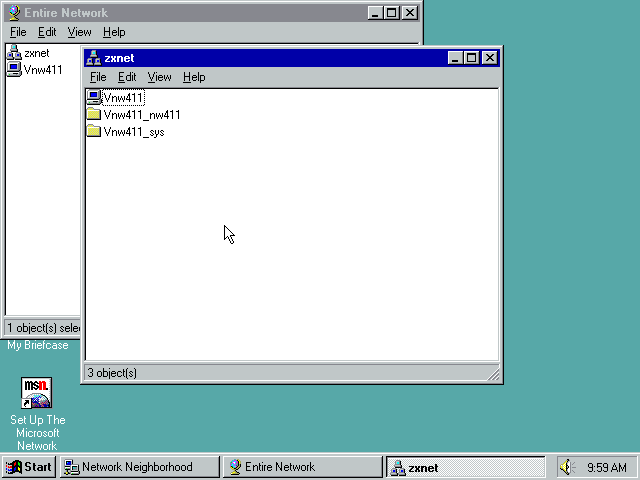Open the Edit menu in zxnet window
The width and height of the screenshot is (640, 480).
point(127,77)
